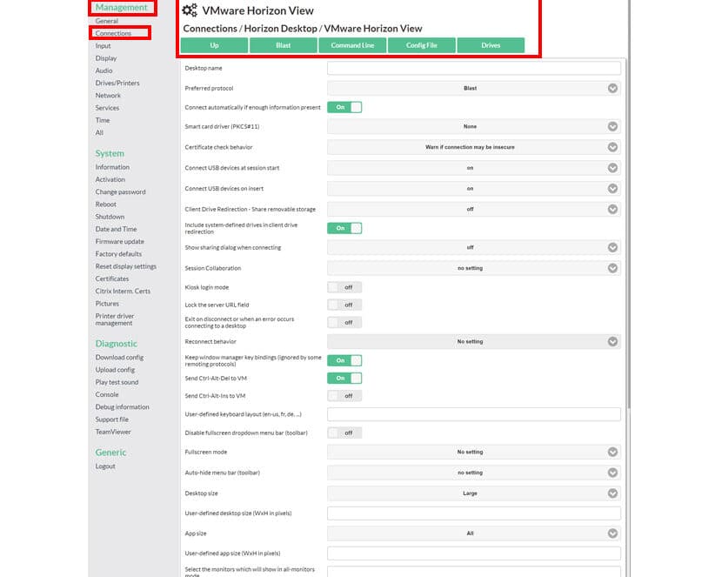Open Time settings in sidebar
728x577 pixels.
[x=103, y=120]
